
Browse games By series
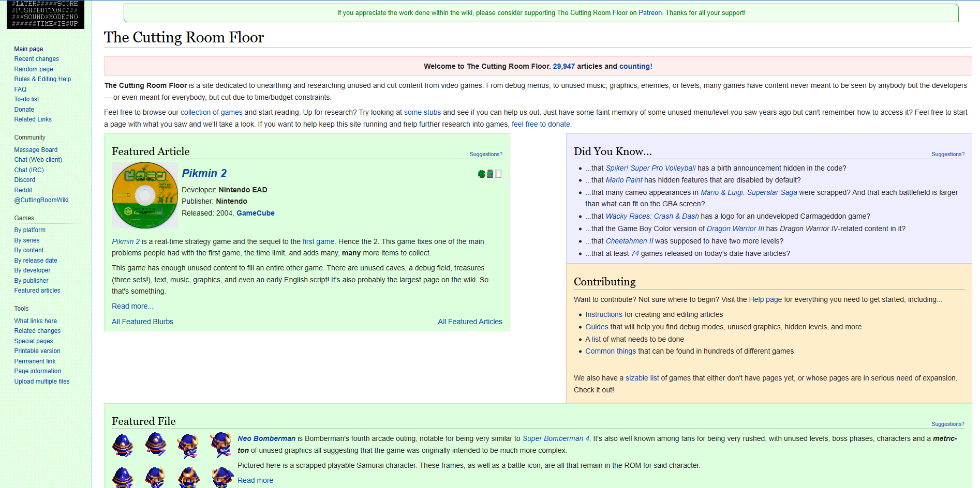(x=27, y=240)
